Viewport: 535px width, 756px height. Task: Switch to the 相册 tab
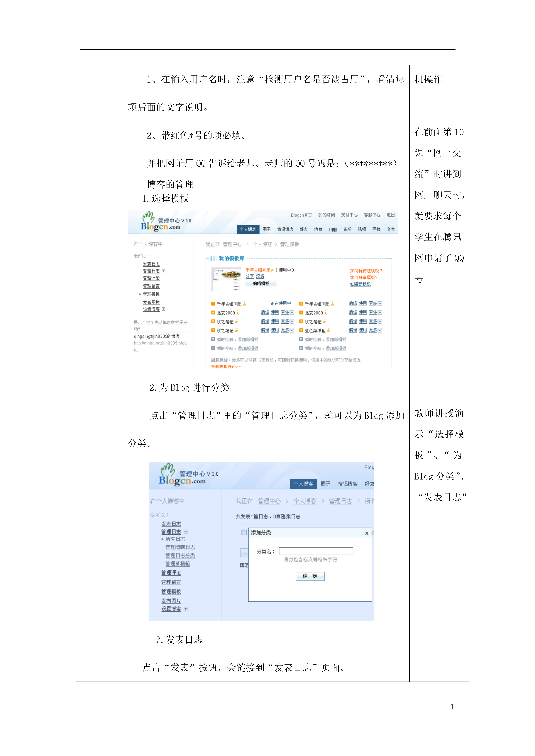pos(333,230)
